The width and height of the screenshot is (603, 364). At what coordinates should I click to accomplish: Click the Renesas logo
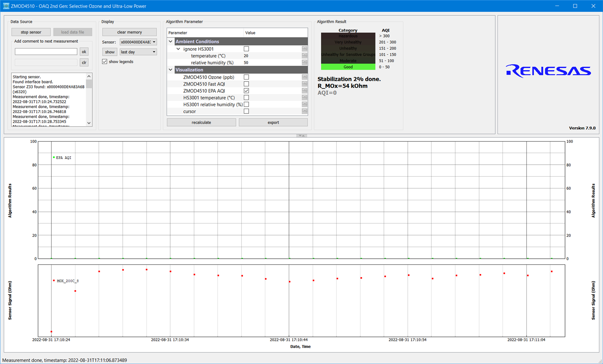click(548, 71)
